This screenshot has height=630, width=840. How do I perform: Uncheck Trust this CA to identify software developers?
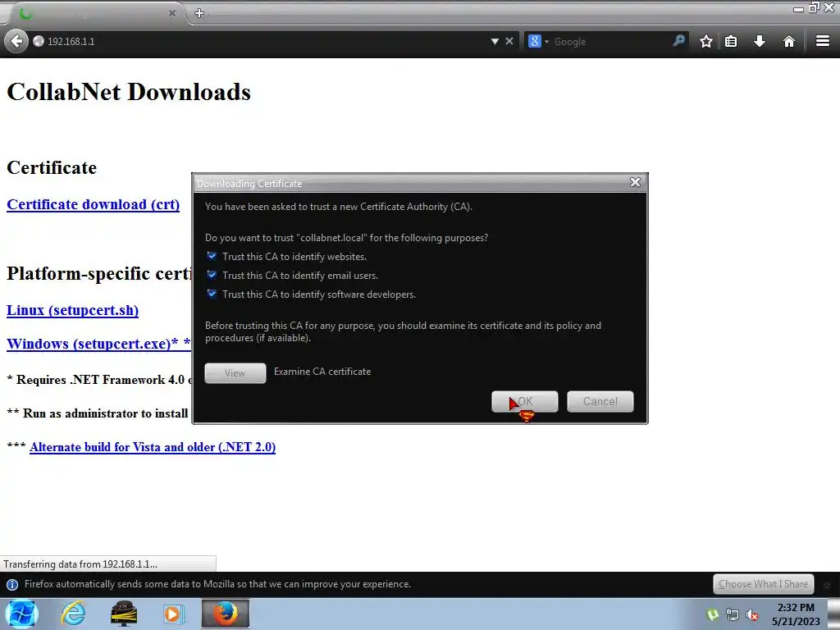pos(212,294)
